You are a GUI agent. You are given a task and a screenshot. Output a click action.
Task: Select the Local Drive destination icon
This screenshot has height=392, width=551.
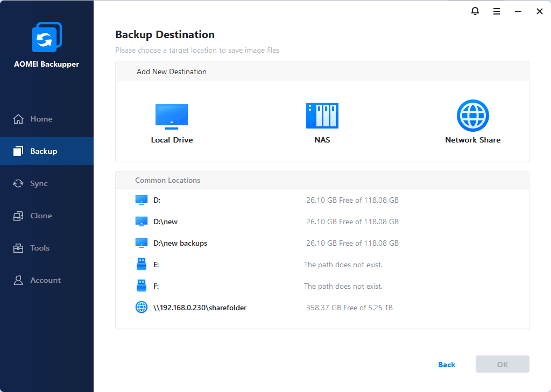coord(172,116)
